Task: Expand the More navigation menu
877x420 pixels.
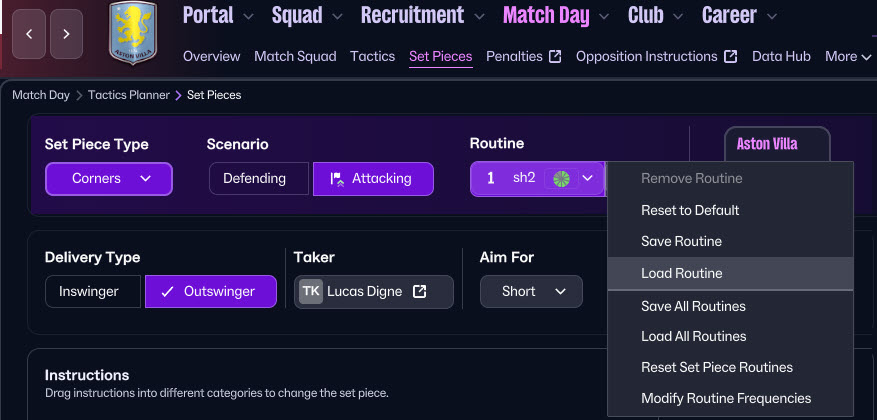Action: click(x=848, y=57)
